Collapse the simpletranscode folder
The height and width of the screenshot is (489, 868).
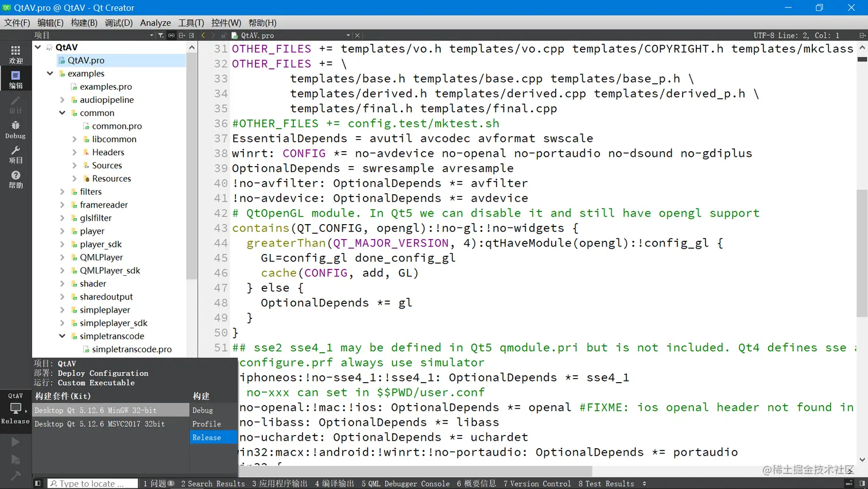point(63,336)
